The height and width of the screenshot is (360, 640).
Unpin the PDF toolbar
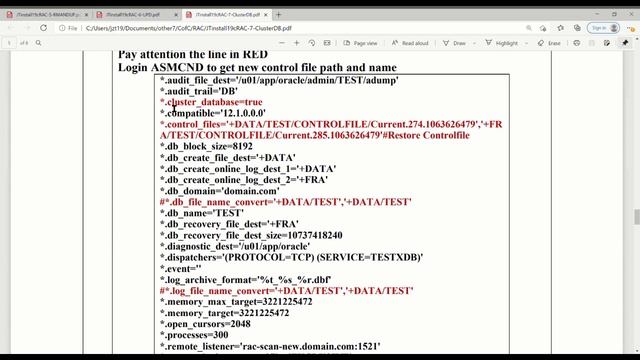[625, 43]
